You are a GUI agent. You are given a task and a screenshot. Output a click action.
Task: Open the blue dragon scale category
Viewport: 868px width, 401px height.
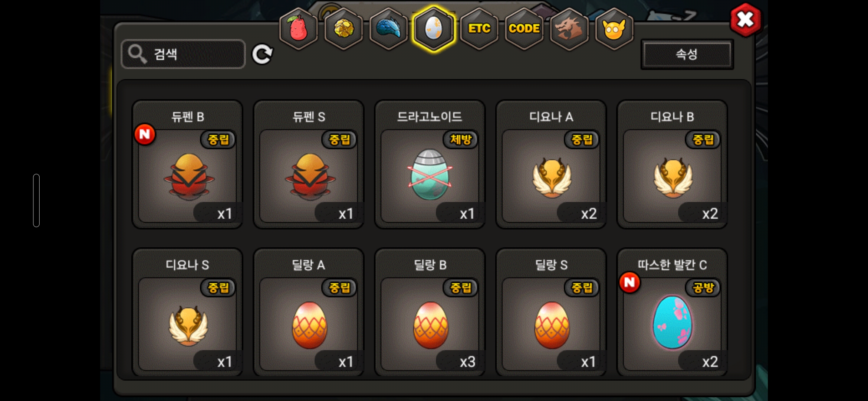(389, 29)
